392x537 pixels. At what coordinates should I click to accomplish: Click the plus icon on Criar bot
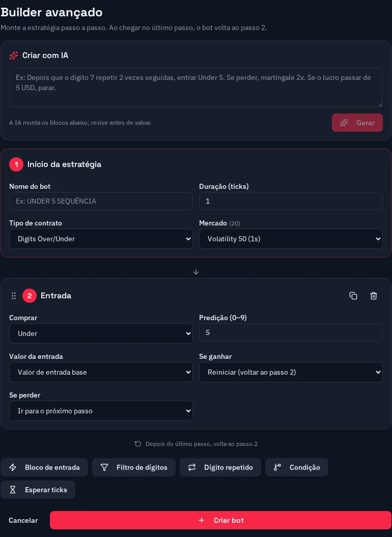[202, 520]
